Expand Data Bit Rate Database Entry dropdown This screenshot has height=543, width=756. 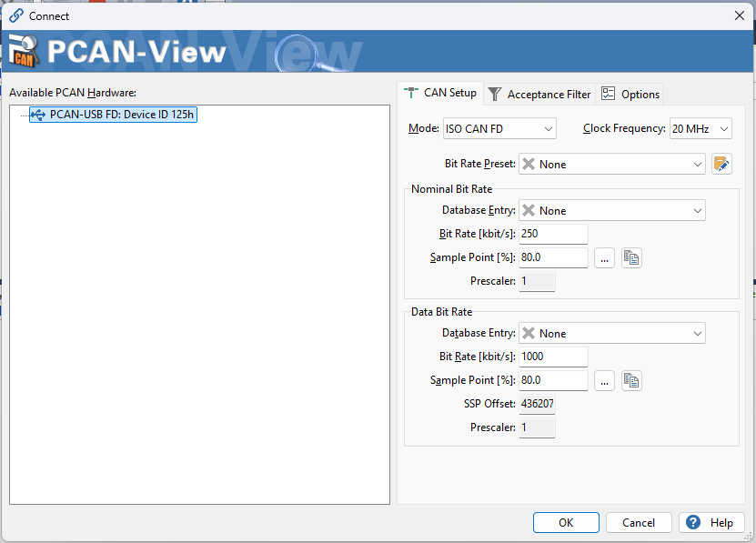point(612,333)
